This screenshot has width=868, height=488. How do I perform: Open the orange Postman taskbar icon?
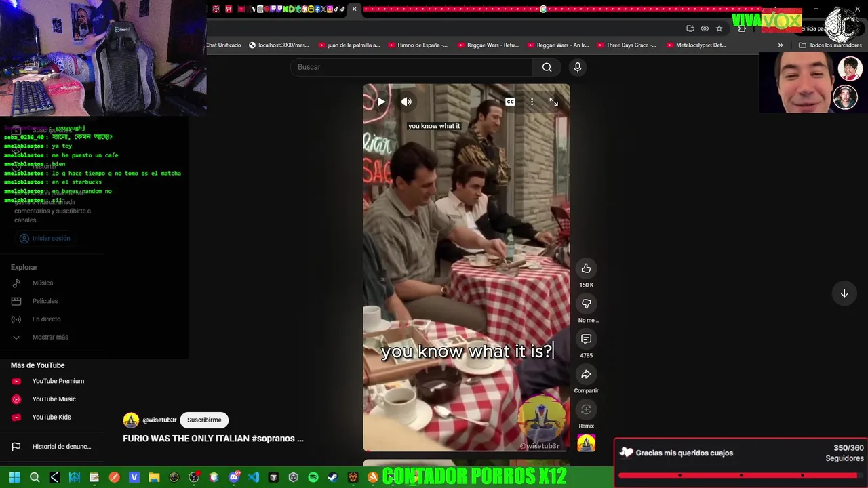coord(114,477)
